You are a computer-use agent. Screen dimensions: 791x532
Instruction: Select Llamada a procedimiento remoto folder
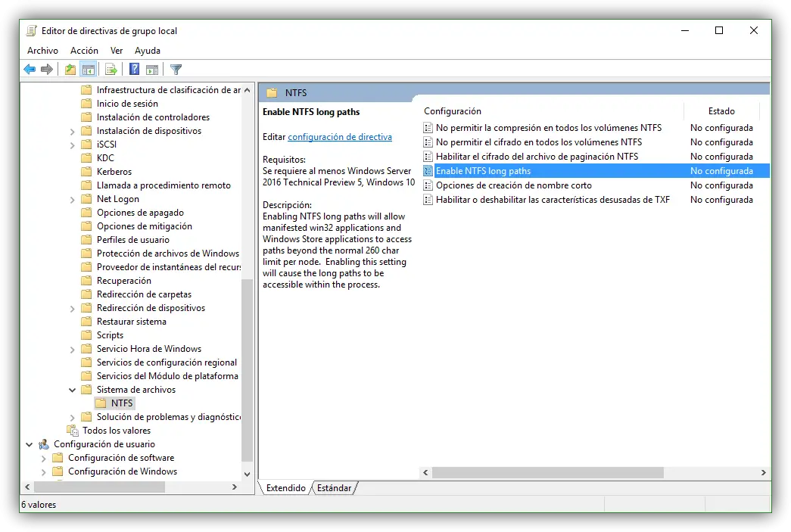[163, 185]
